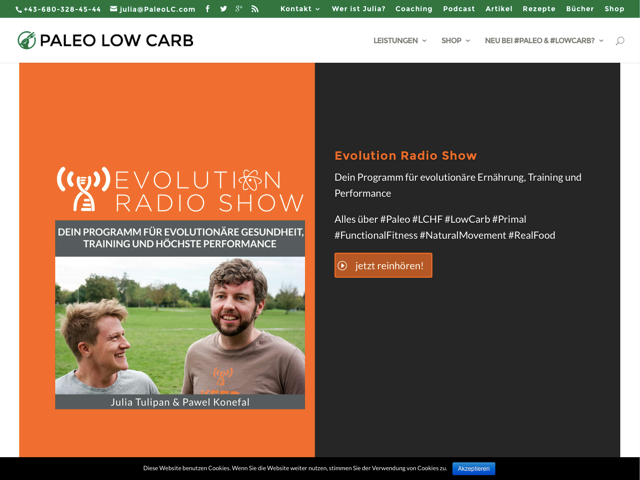Click the Julia and Pawel podcast photo
Viewport: 640px width, 480px height.
tap(180, 325)
